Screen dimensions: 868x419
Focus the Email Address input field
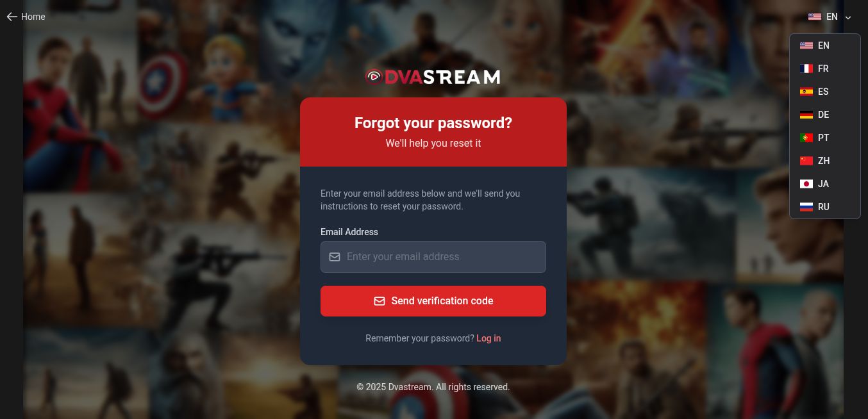[x=433, y=257]
